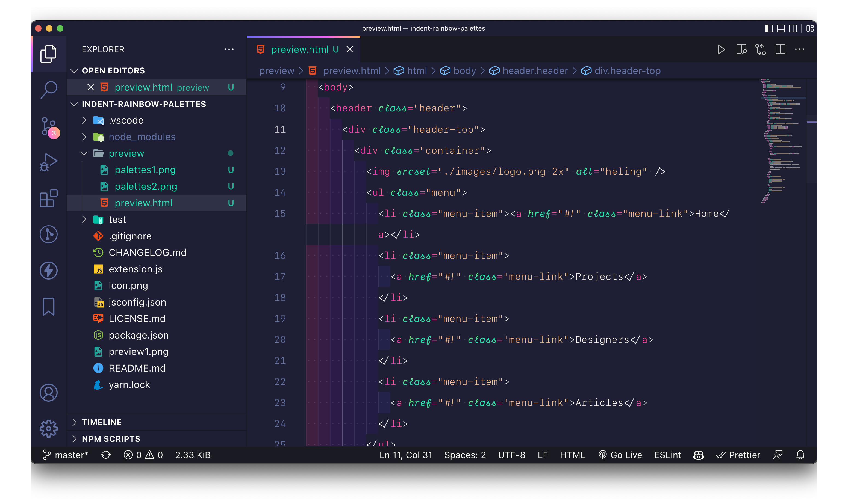Screen dimensions: 848x504
Task: Select the preview.html editor tab
Action: pyautogui.click(x=299, y=50)
